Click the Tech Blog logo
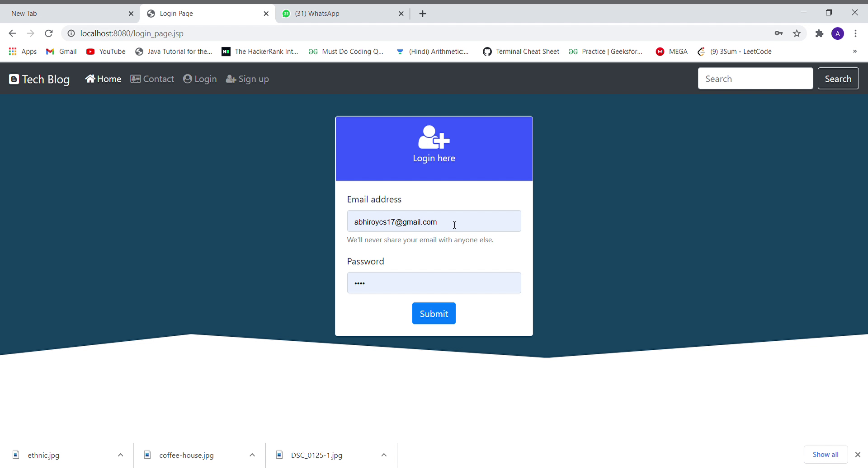The image size is (868, 470). point(38,79)
